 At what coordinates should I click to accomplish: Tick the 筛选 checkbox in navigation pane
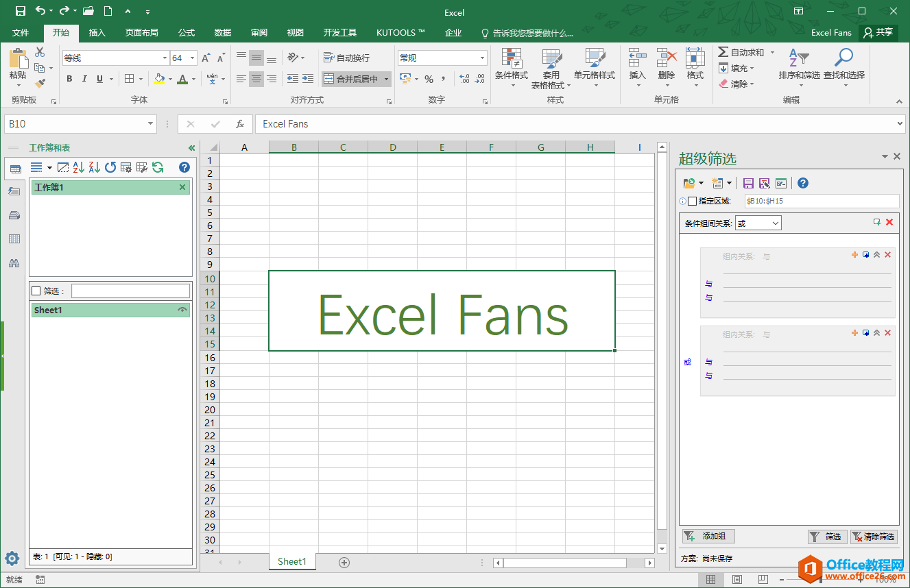click(36, 291)
